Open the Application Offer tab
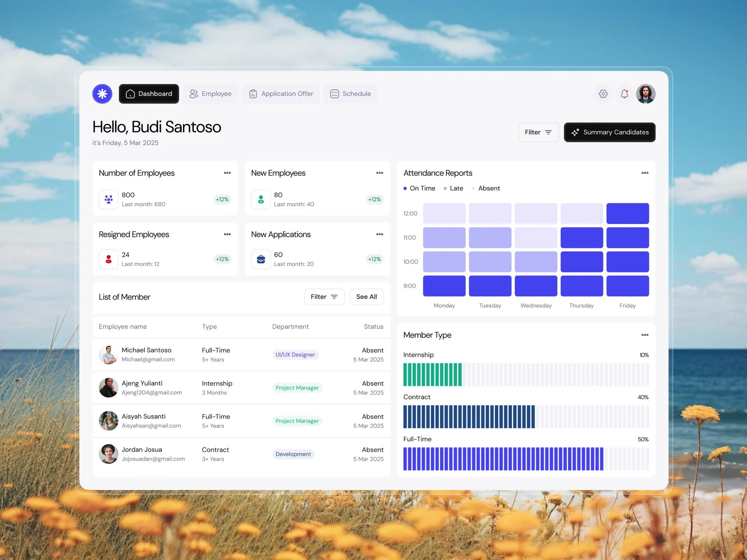Screen dimensions: 747x560 coord(281,94)
